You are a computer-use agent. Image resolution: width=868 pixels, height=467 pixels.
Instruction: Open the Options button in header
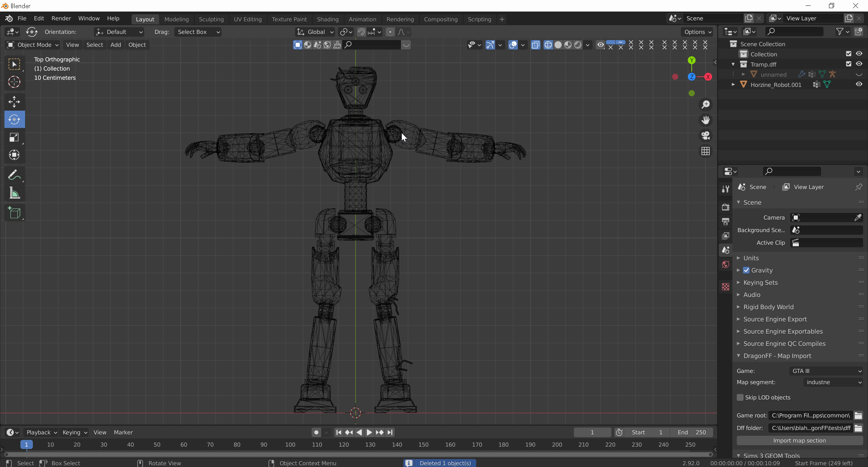697,32
